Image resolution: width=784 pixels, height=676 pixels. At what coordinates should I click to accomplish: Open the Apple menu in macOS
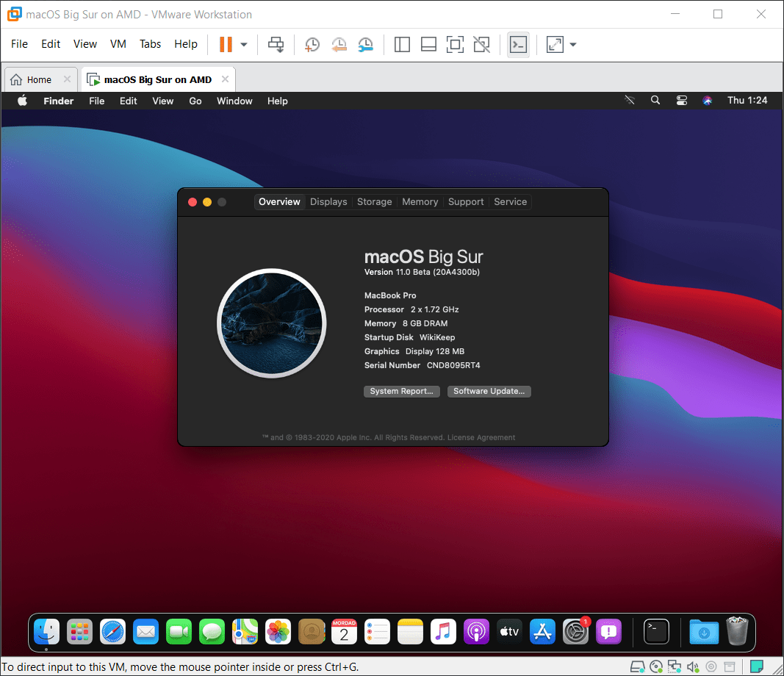point(23,101)
